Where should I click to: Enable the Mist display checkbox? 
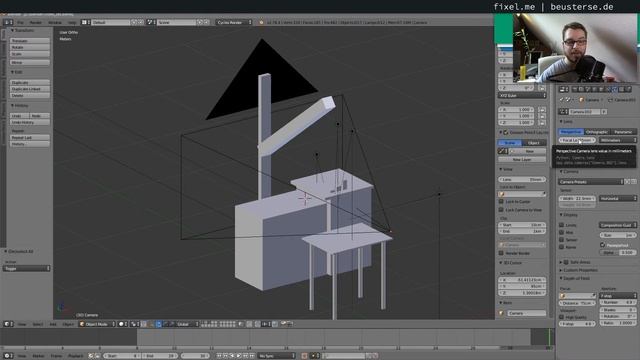(562, 232)
